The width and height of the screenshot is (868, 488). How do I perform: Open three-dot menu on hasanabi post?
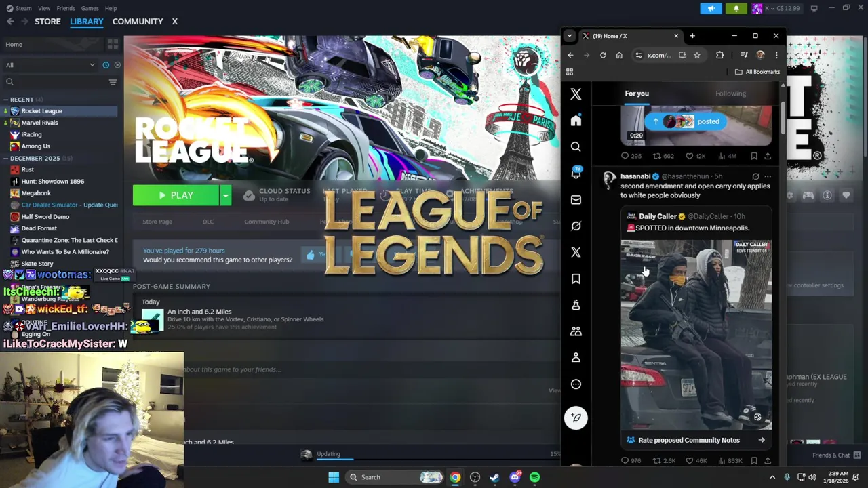click(x=768, y=176)
